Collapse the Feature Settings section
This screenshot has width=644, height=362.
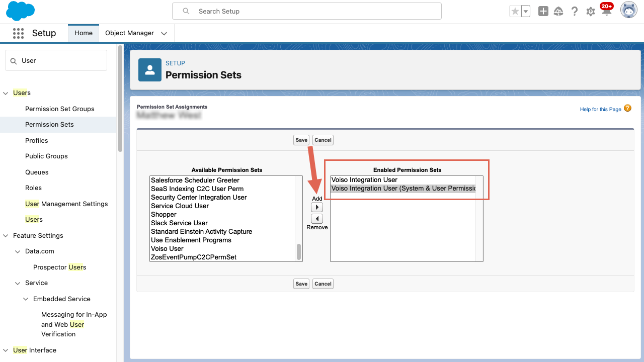point(6,236)
